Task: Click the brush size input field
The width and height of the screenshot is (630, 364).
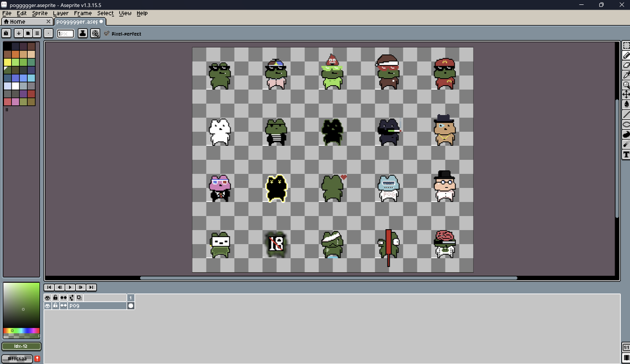Action: tap(65, 33)
